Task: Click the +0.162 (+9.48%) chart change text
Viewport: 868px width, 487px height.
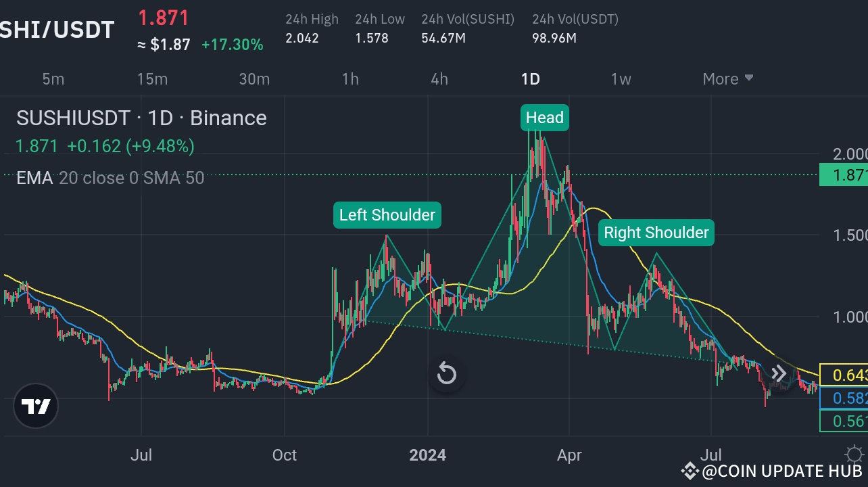Action: coord(130,146)
